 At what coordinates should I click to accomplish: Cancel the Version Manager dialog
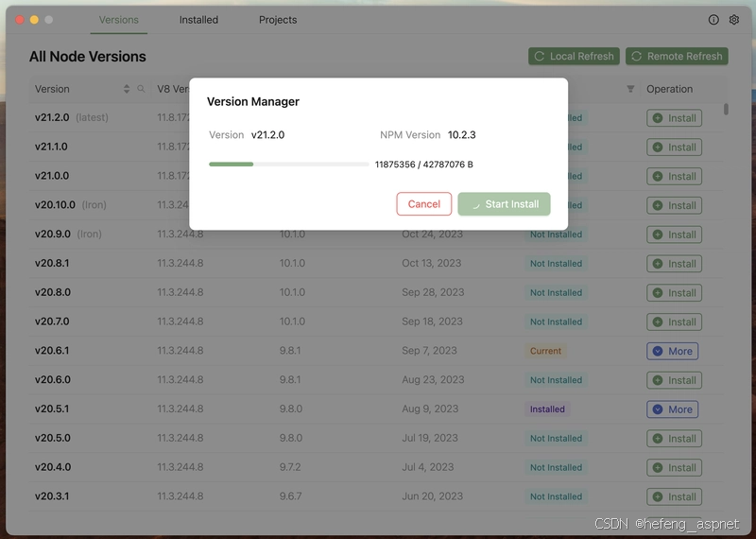pyautogui.click(x=423, y=203)
